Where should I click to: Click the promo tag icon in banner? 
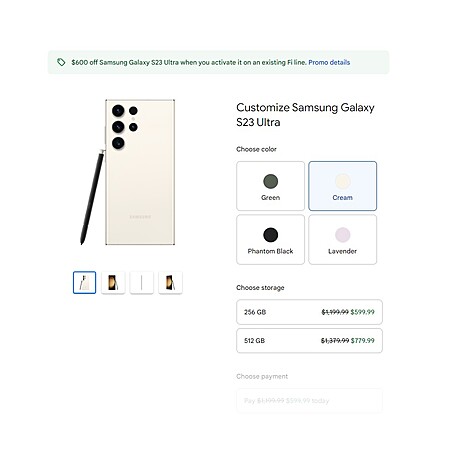(61, 62)
